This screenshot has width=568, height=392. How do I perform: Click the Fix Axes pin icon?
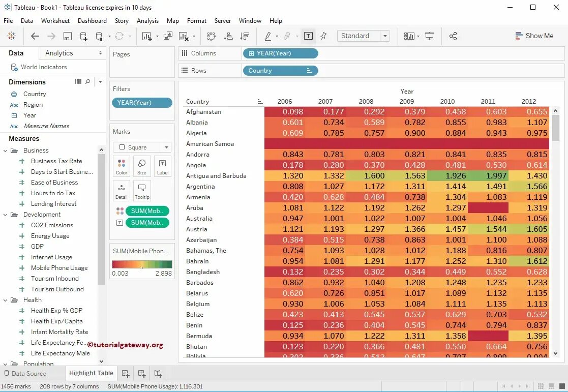point(323,36)
